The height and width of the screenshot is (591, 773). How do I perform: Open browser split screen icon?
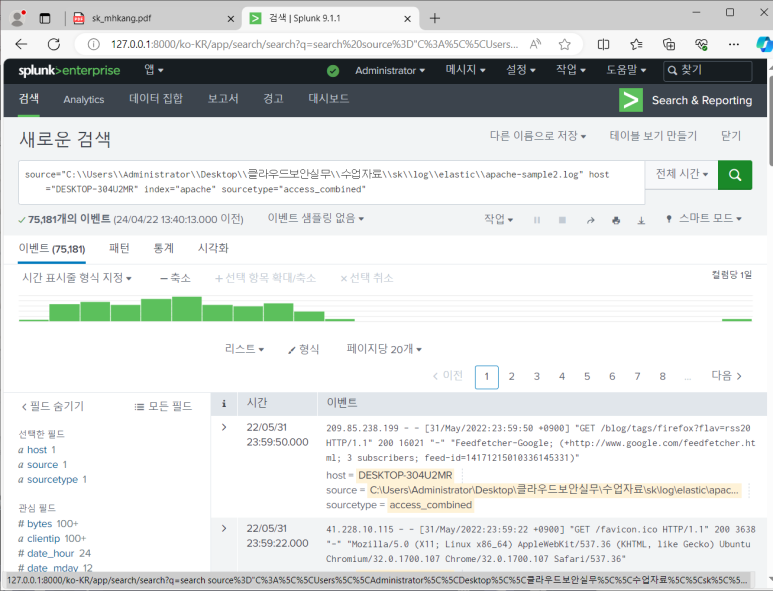click(603, 44)
